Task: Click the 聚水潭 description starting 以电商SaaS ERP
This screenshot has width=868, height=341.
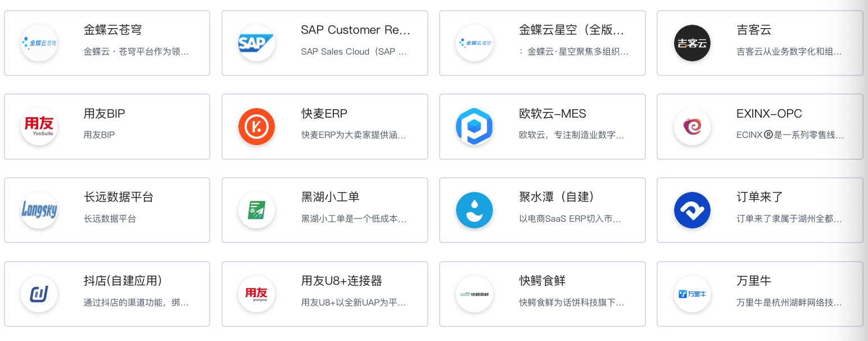Action: (x=571, y=219)
